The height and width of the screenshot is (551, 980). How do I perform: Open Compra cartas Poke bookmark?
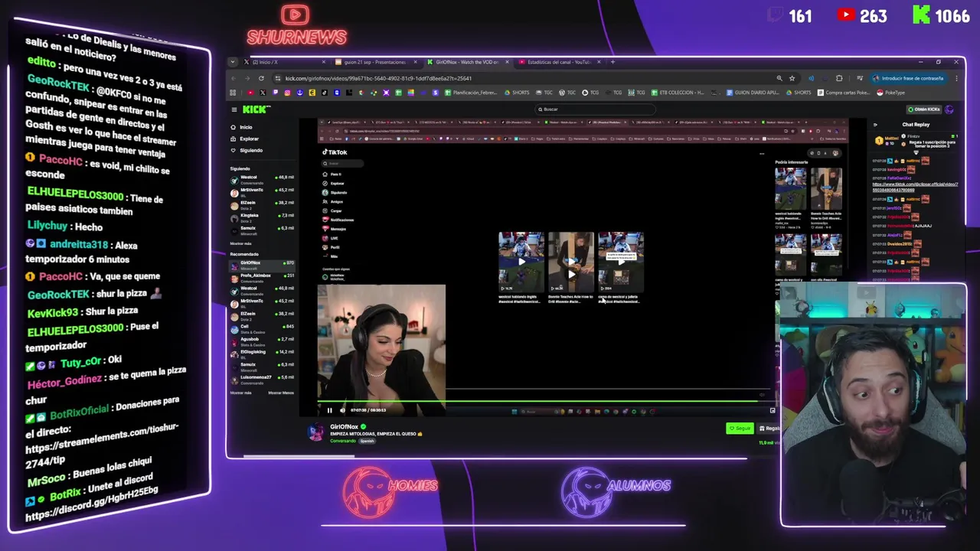[x=843, y=93]
